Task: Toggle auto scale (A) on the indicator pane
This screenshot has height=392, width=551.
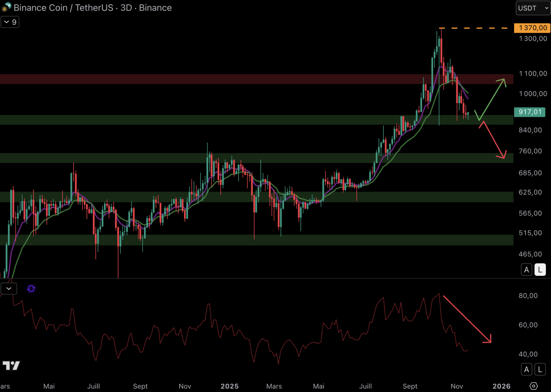Action: pyautogui.click(x=526, y=369)
